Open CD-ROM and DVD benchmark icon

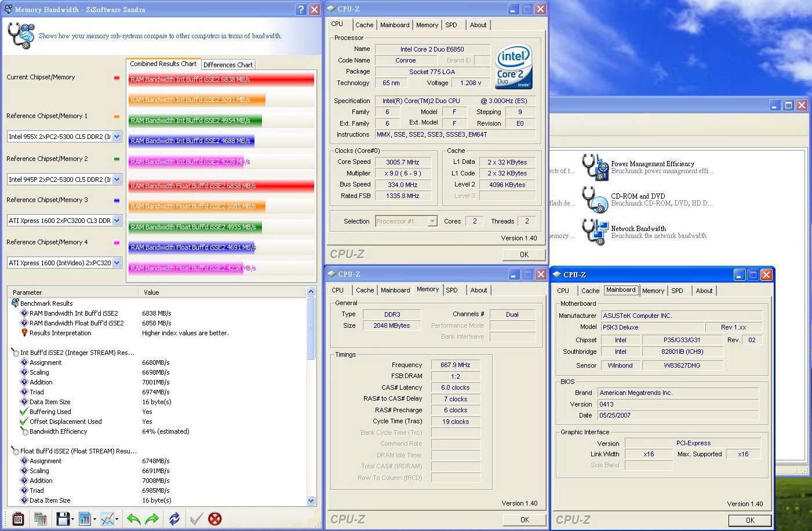595,199
